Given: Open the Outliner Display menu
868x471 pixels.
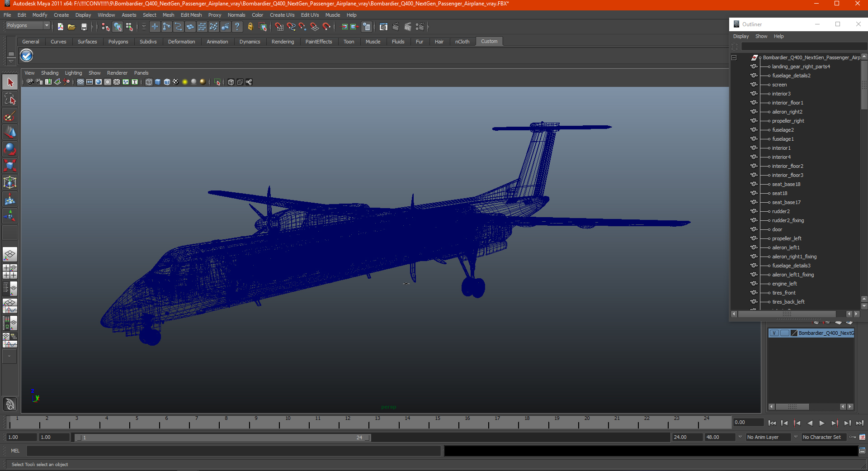Looking at the screenshot, I should click(x=741, y=36).
